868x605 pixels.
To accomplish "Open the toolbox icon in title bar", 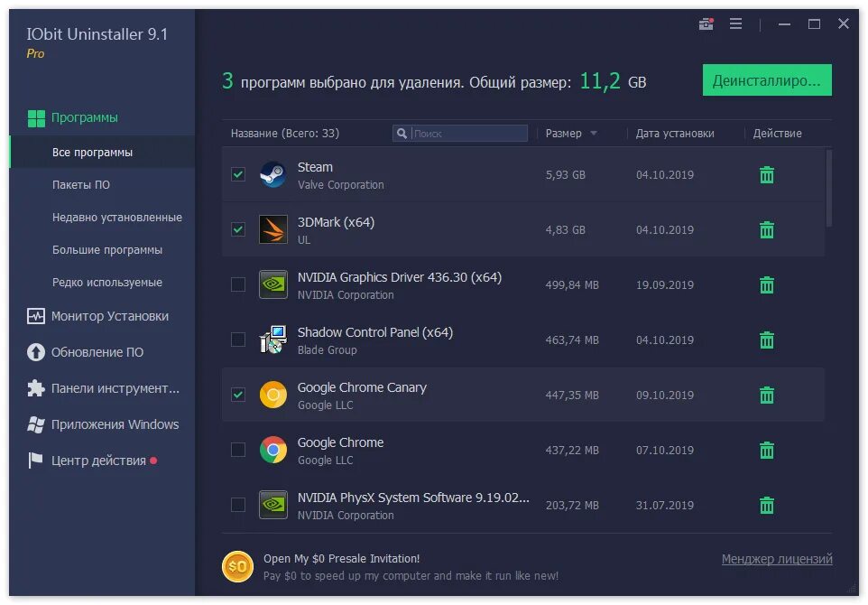I will (x=706, y=23).
